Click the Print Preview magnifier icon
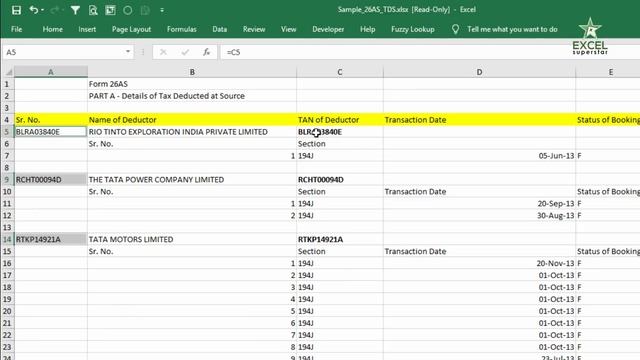The image size is (640, 360). pyautogui.click(x=93, y=10)
